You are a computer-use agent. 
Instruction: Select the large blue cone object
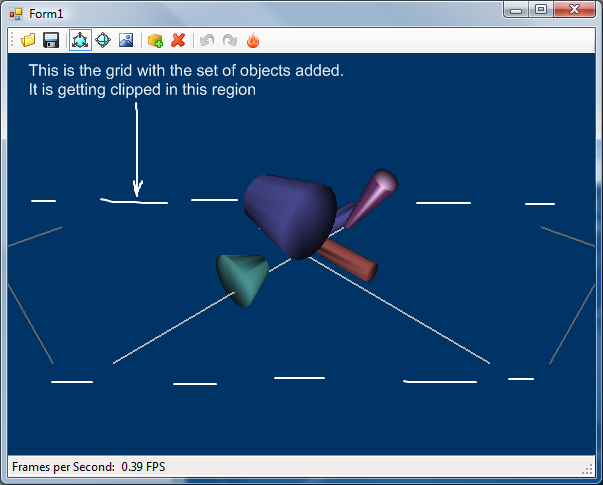pyautogui.click(x=290, y=213)
